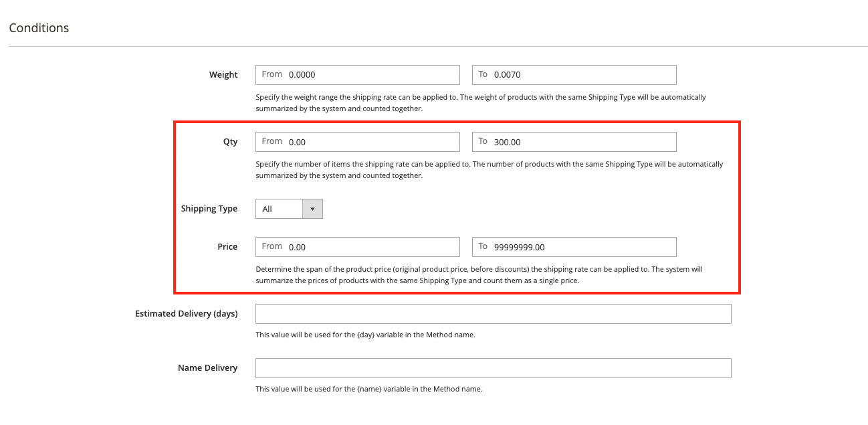Click the weight range help text

pos(481,102)
